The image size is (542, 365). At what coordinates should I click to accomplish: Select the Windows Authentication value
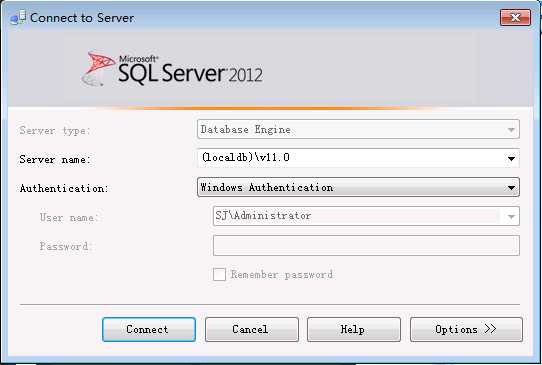click(267, 187)
